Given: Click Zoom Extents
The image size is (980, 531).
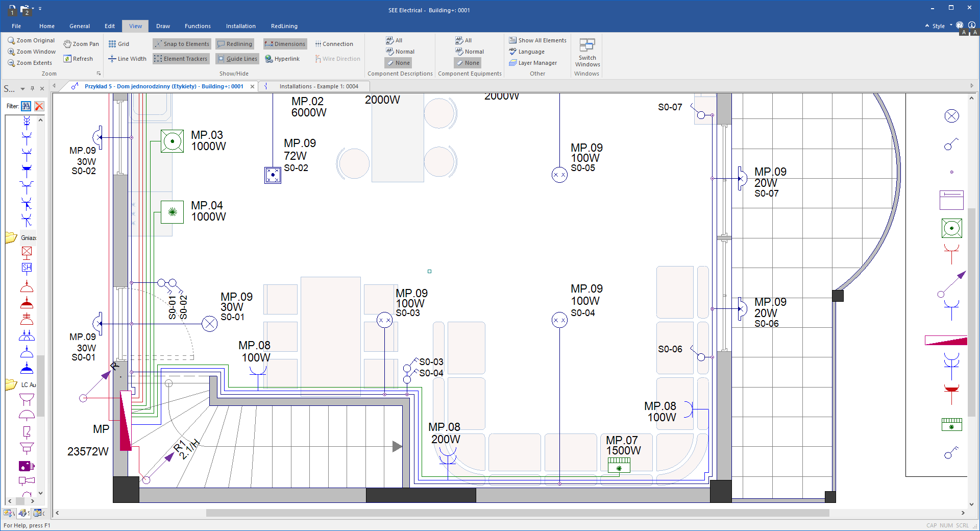Looking at the screenshot, I should pos(31,62).
